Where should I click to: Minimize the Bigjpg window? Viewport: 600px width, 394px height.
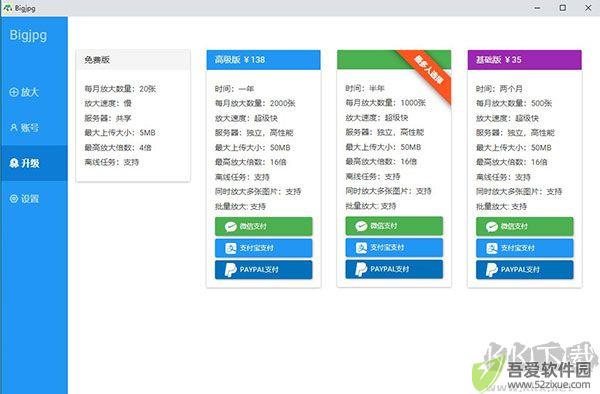click(537, 8)
